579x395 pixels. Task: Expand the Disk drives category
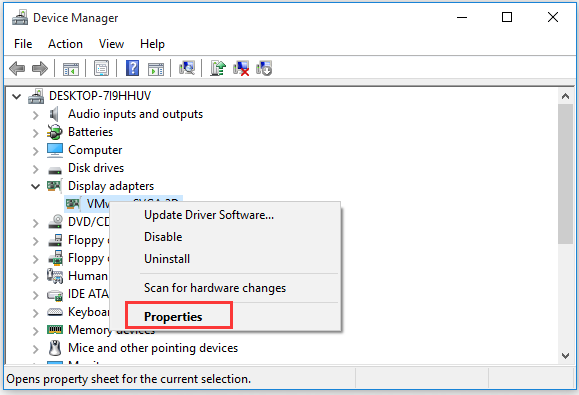tap(35, 169)
